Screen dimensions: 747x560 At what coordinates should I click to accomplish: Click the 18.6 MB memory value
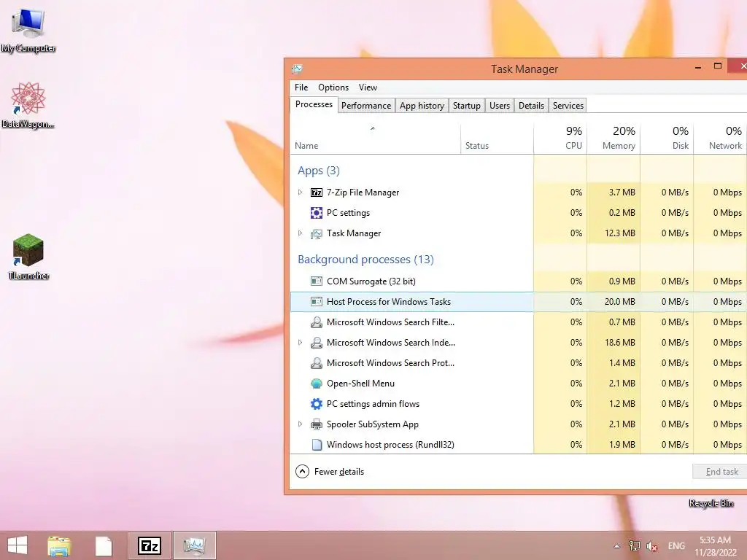[x=620, y=343]
